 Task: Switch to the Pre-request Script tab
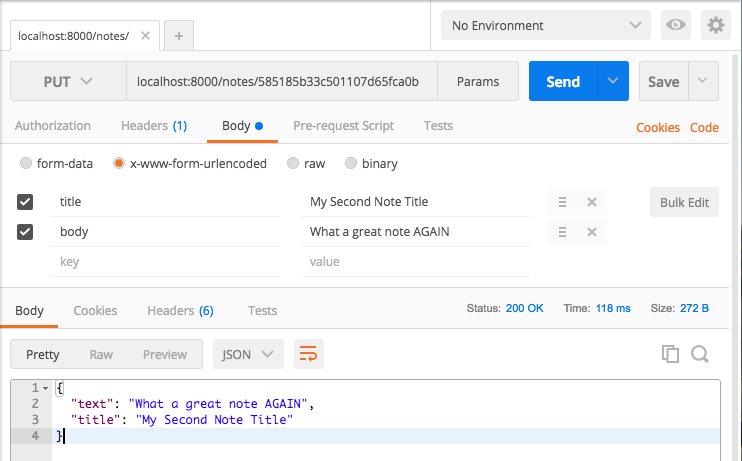(x=344, y=126)
